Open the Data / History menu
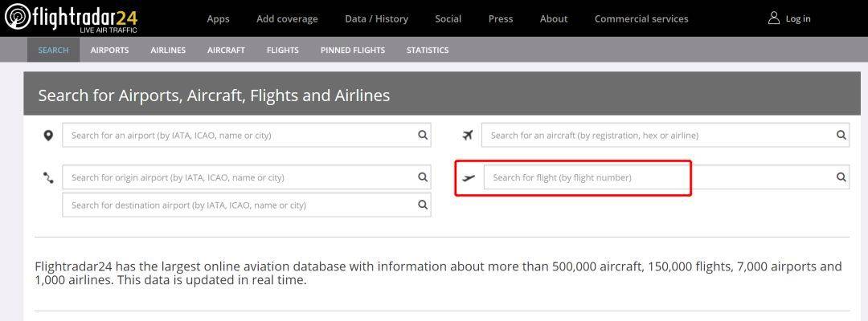Image resolution: width=868 pixels, height=321 pixels. coord(376,18)
